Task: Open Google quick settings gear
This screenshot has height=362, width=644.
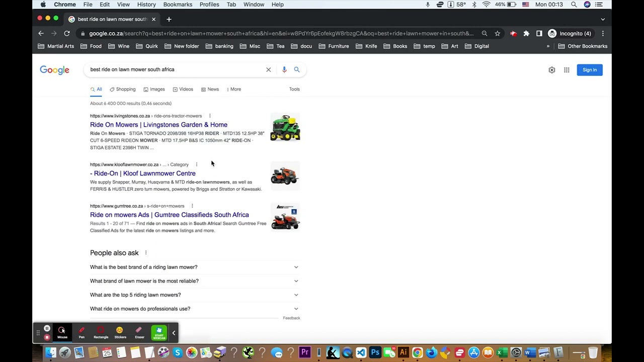Action: [552, 70]
